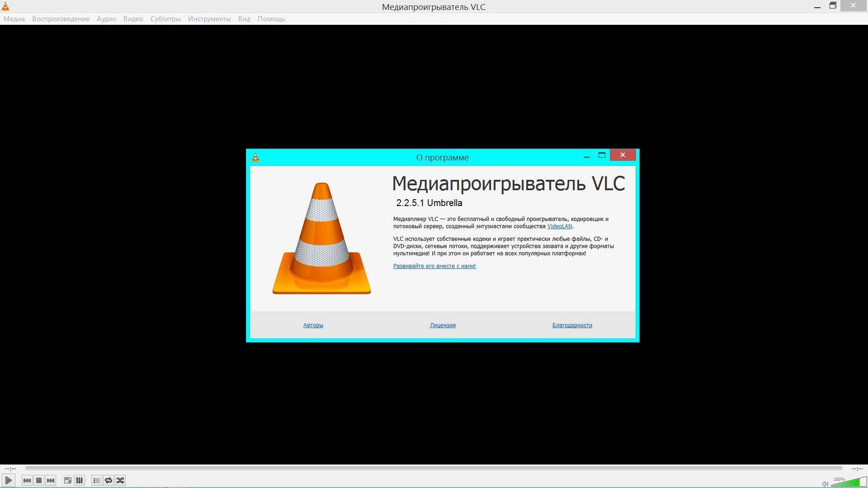
Task: Open the Вид menu
Action: [x=244, y=19]
